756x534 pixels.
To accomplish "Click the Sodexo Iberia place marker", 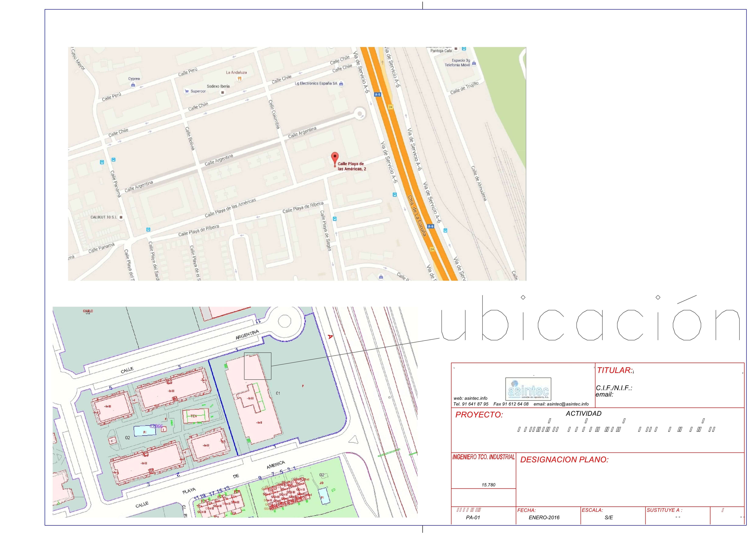I will point(222,92).
